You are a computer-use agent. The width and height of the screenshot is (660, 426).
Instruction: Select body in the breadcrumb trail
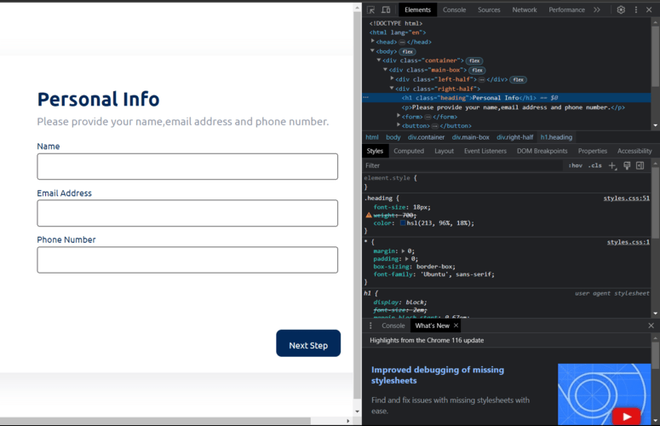coord(393,137)
